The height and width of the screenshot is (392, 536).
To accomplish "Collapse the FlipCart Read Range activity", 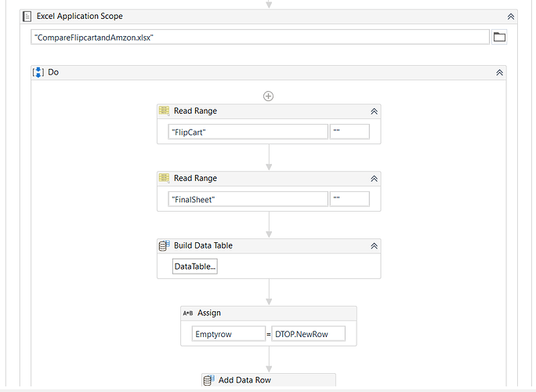I will 374,111.
